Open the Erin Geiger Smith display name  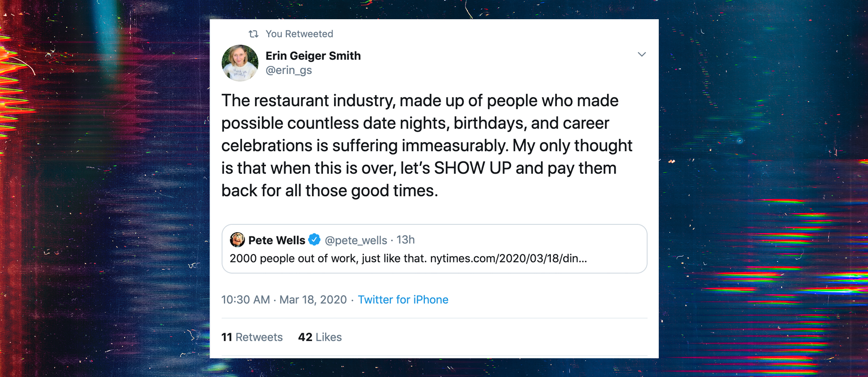[x=313, y=56]
